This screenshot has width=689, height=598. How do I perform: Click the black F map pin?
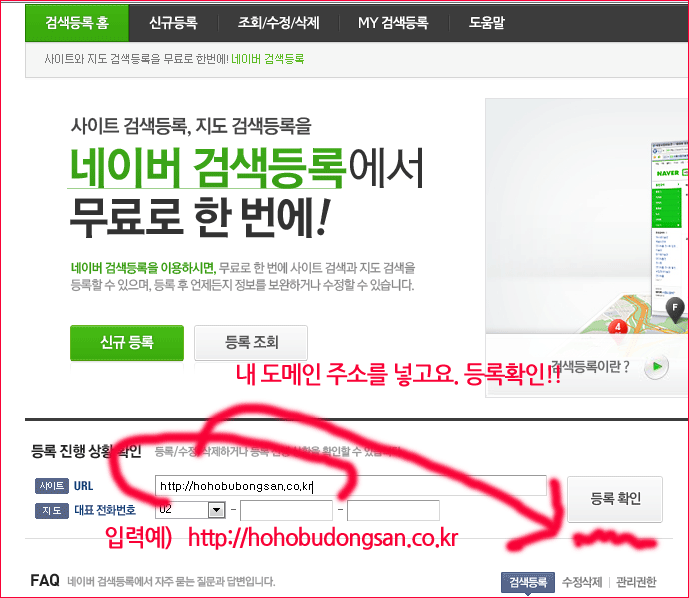675,309
